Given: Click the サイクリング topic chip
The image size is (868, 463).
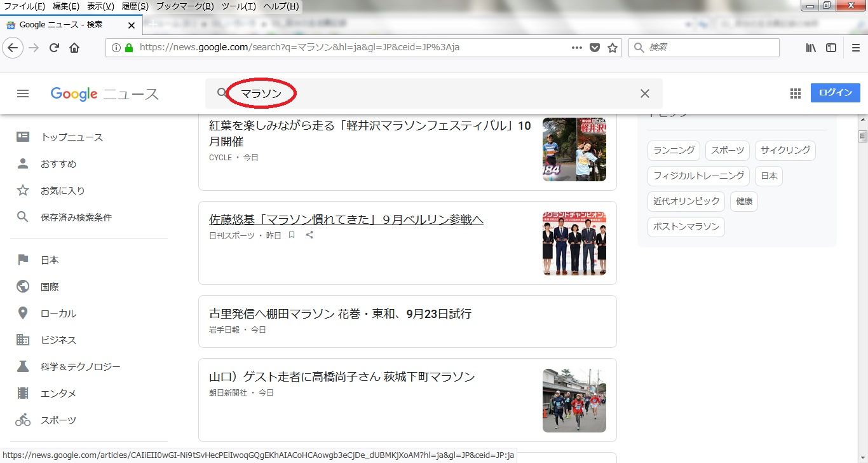Looking at the screenshot, I should (785, 151).
